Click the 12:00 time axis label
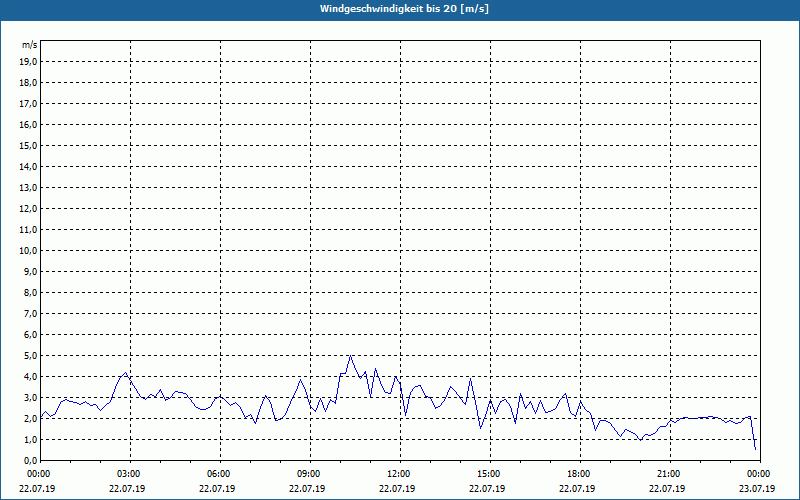The width and height of the screenshot is (800, 500). pyautogui.click(x=397, y=474)
